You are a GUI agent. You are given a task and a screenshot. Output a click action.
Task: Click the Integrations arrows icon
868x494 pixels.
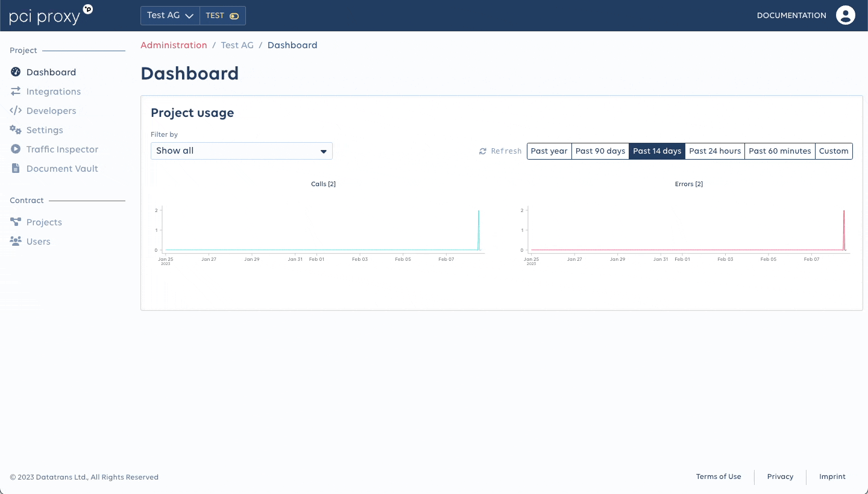[16, 92]
